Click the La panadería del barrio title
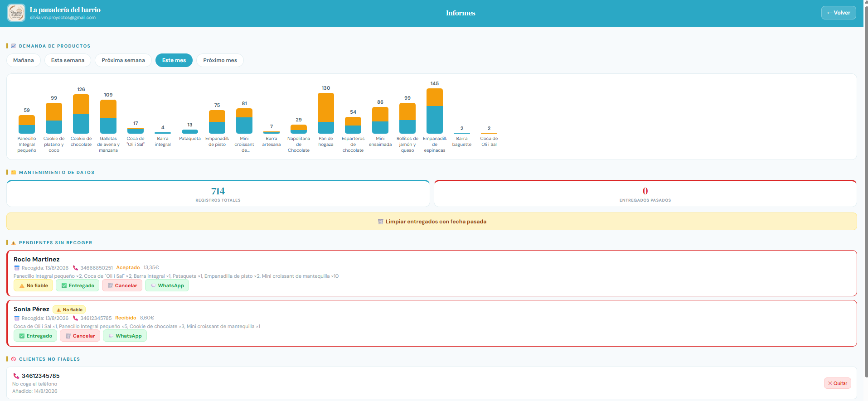Image resolution: width=868 pixels, height=401 pixels. (x=65, y=10)
